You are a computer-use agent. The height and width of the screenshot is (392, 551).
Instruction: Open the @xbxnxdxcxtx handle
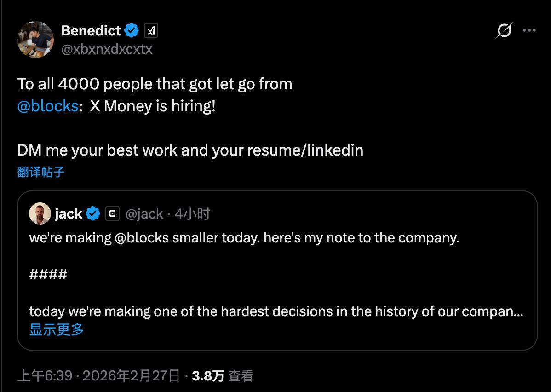tap(106, 49)
